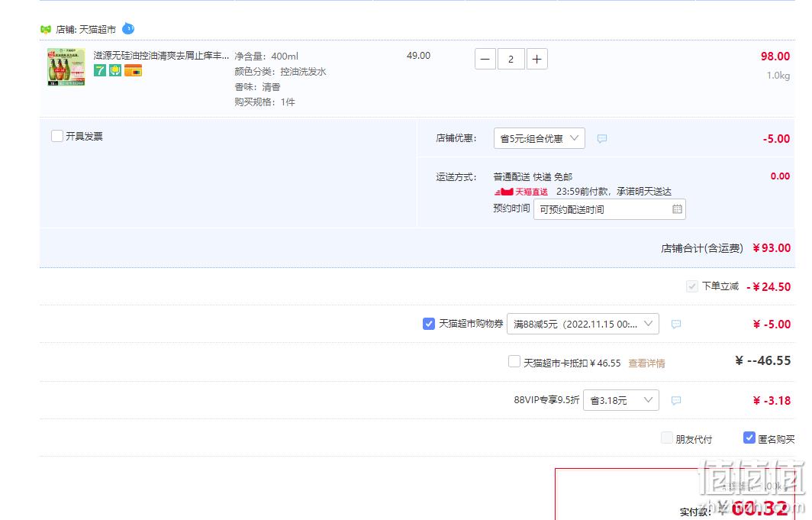Open the 满88减5元 coupon dropdown
The width and height of the screenshot is (812, 520).
(x=582, y=324)
